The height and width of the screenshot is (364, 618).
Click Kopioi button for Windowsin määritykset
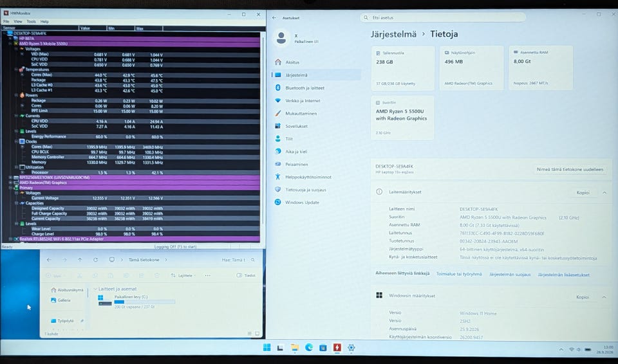point(583,297)
